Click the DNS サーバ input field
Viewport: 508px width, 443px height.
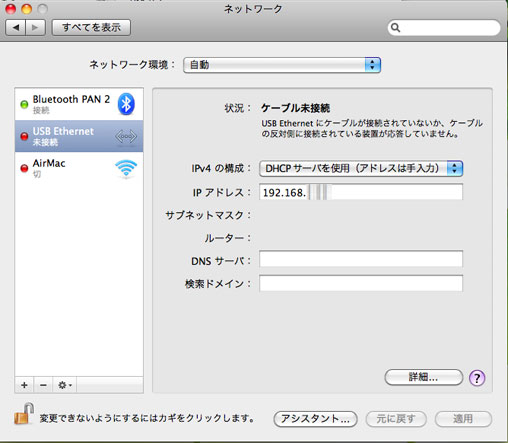click(361, 259)
